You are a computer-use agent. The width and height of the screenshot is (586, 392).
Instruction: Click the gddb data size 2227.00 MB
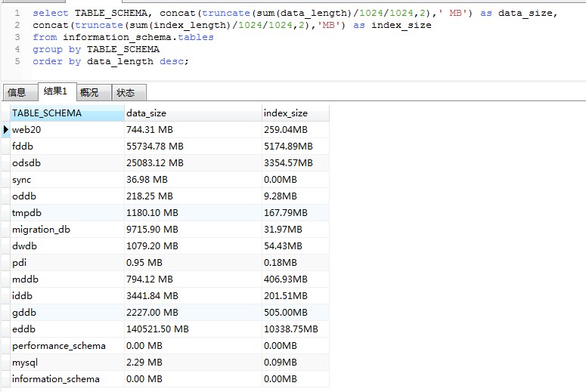click(152, 313)
